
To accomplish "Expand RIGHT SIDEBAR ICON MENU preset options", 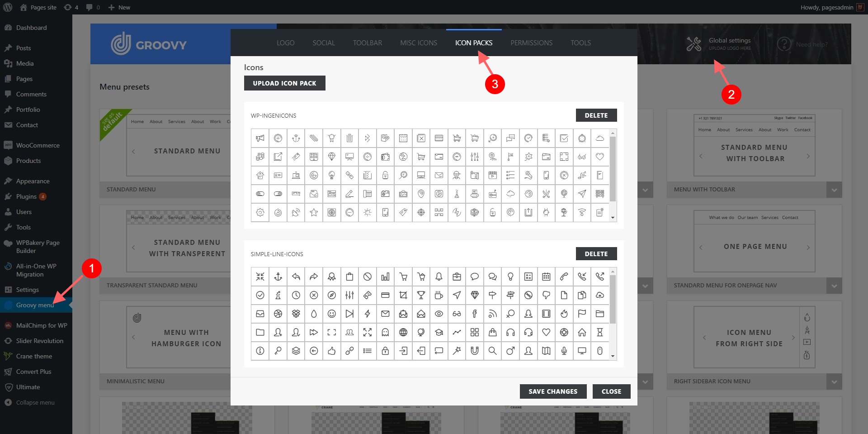I will tap(834, 382).
